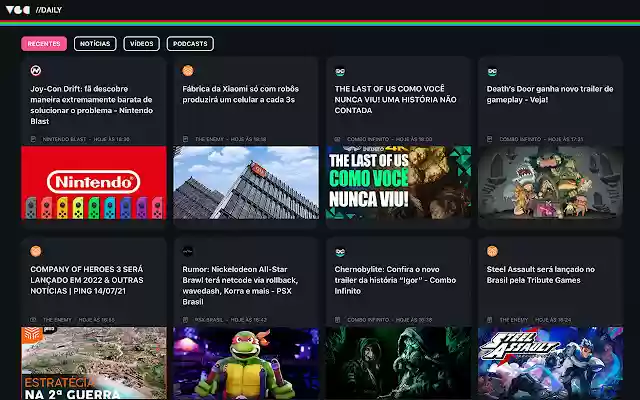Click the orange avatar on Company of Heroes 3 card
This screenshot has width=640, height=400.
pos(36,251)
